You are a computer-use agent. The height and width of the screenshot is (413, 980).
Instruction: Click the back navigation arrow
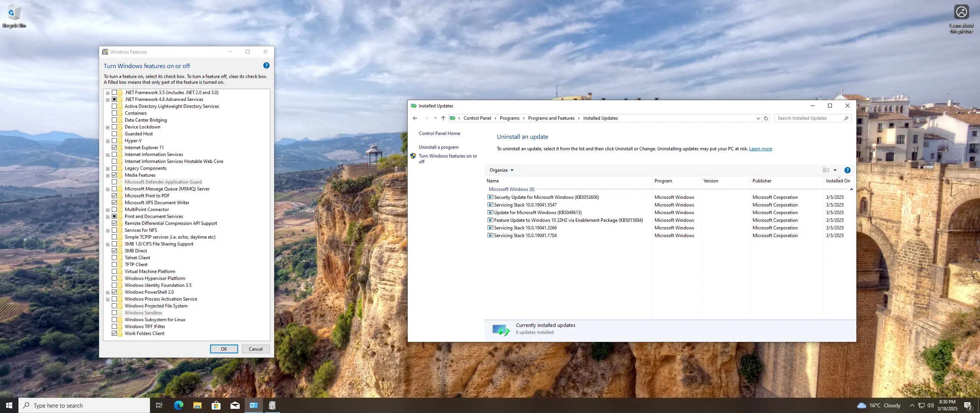tap(415, 118)
